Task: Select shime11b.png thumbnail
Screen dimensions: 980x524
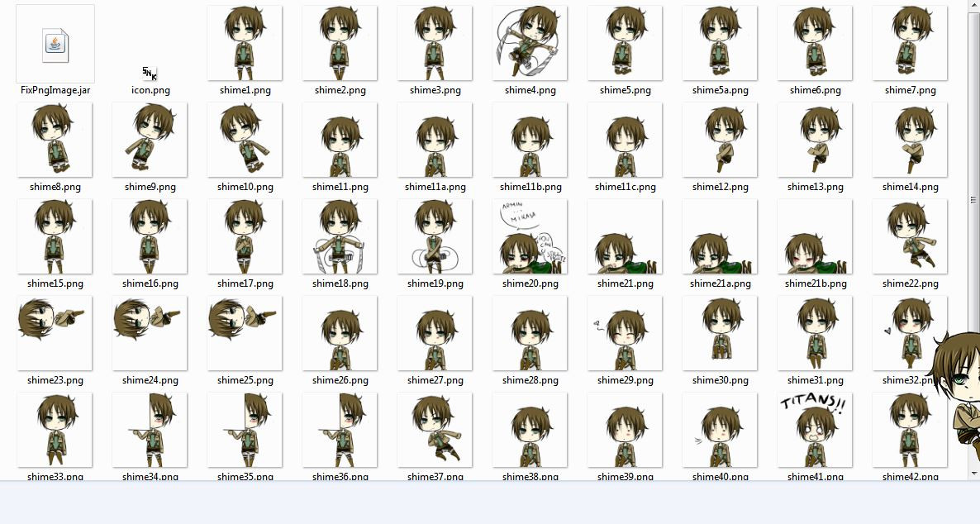Action: (530, 140)
